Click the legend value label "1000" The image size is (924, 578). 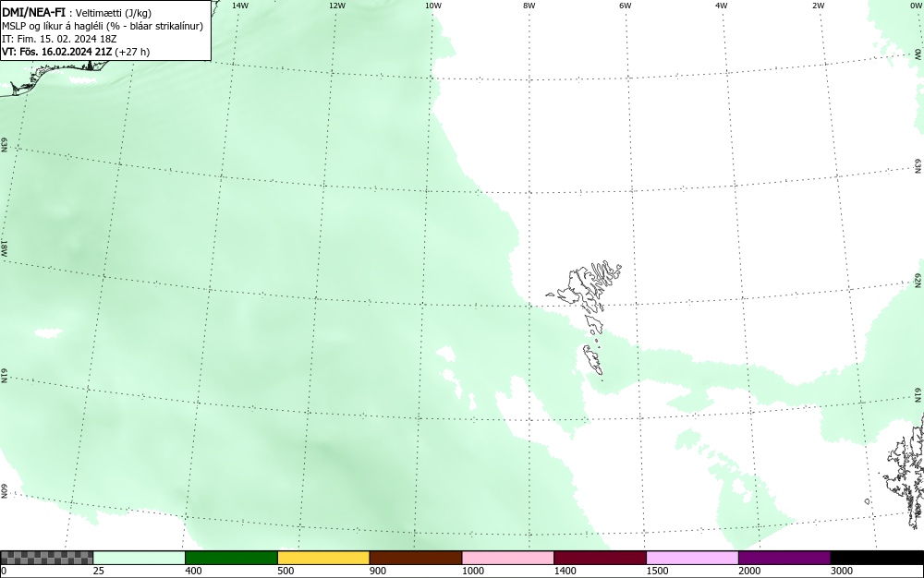pyautogui.click(x=472, y=571)
